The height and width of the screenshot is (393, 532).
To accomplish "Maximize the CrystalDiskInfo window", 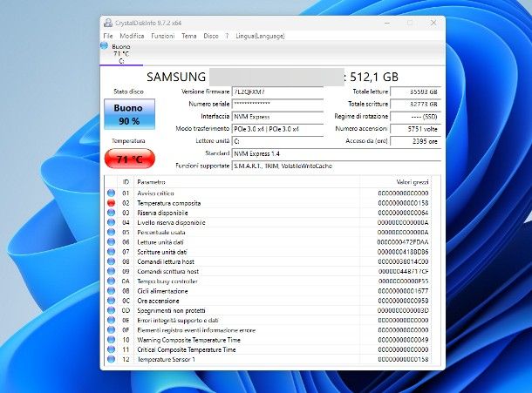I will (x=410, y=23).
